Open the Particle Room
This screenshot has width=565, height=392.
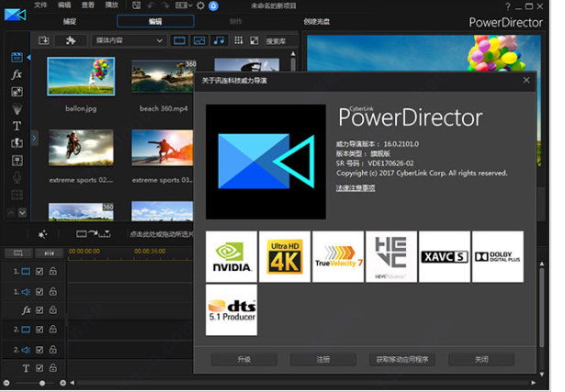tap(17, 108)
